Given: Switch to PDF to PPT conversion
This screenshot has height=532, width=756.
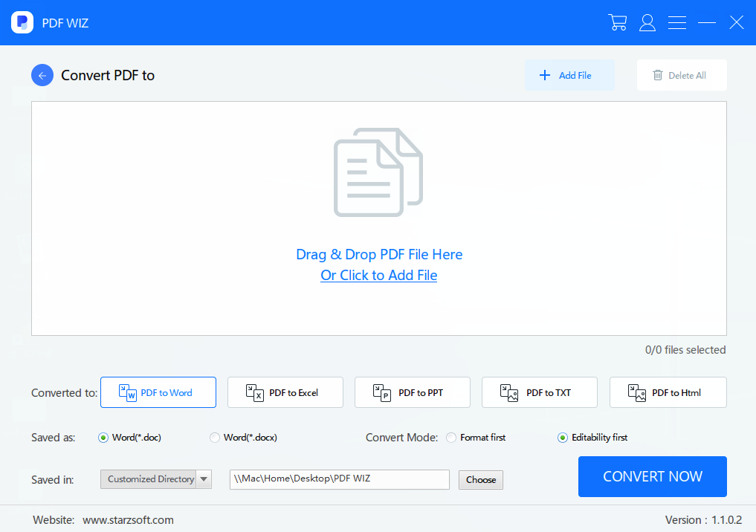Looking at the screenshot, I should [413, 392].
